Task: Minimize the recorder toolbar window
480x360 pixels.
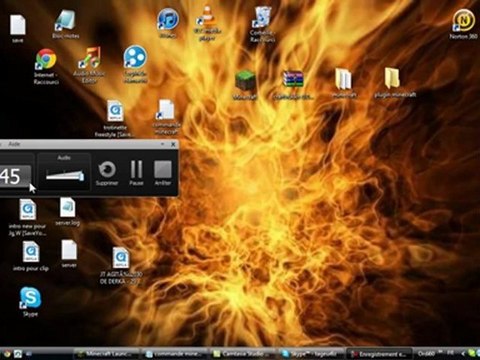Action: 162,144
